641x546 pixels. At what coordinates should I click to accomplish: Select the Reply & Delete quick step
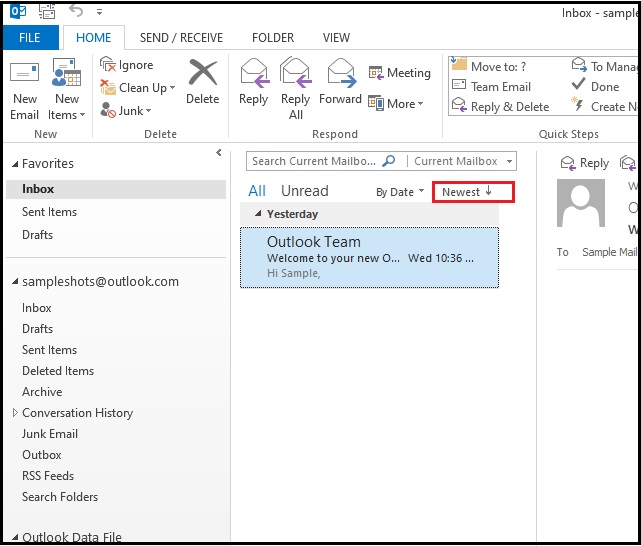(500, 106)
